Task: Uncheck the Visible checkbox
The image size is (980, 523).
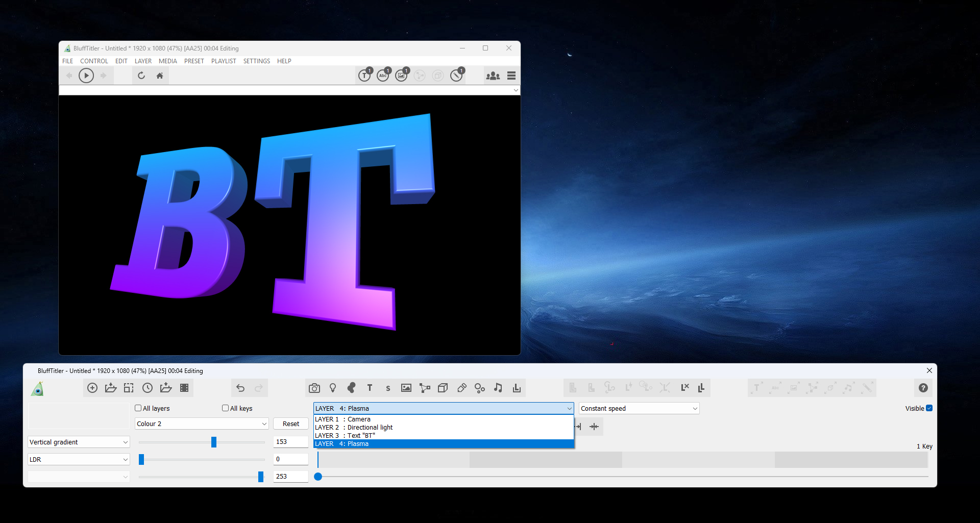Action: [x=929, y=408]
